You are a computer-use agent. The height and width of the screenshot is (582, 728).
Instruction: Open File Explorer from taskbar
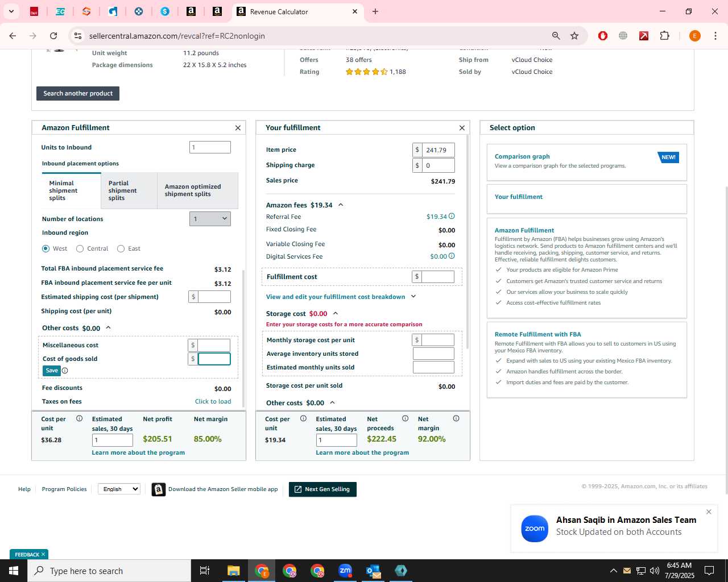pyautogui.click(x=234, y=571)
